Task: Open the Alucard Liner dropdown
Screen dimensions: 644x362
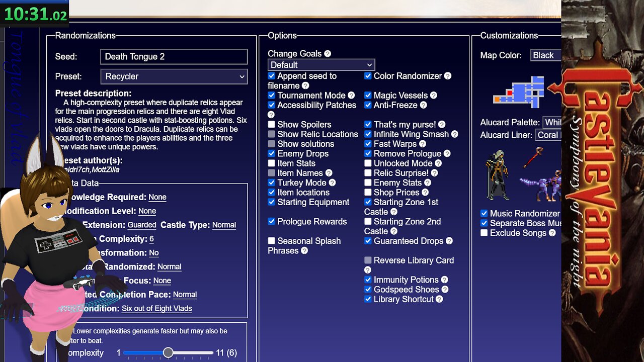Action: click(x=548, y=135)
